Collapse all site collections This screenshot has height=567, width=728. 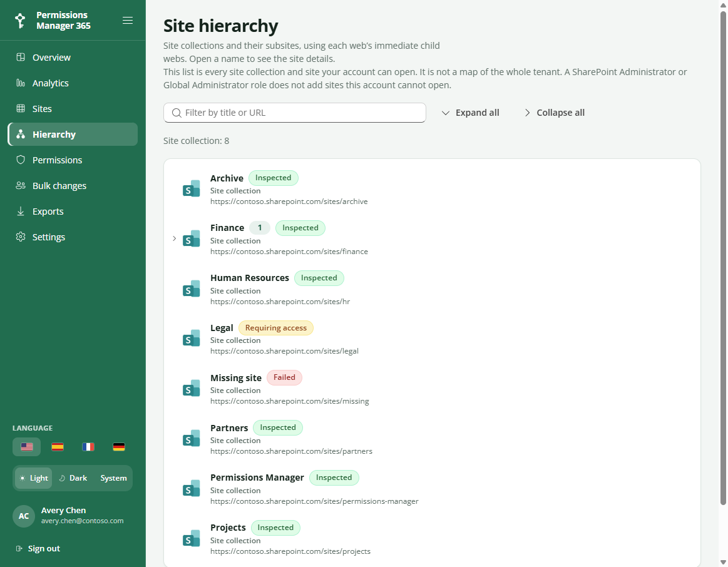point(554,113)
